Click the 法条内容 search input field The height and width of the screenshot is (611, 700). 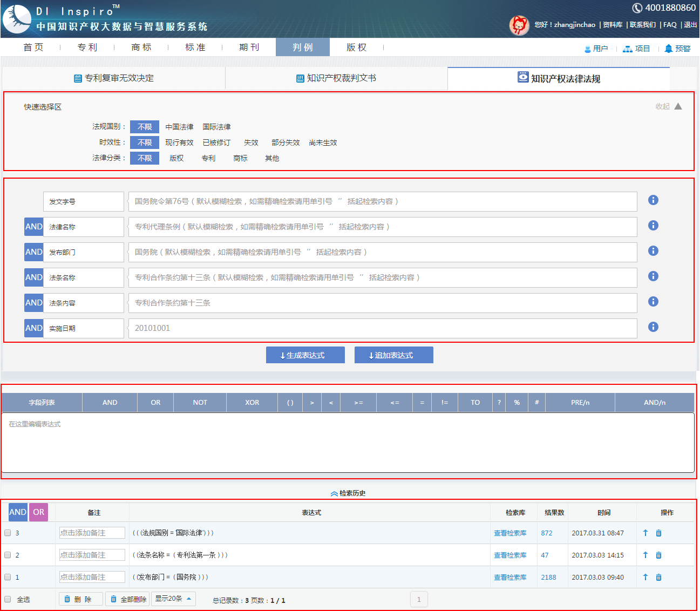382,303
